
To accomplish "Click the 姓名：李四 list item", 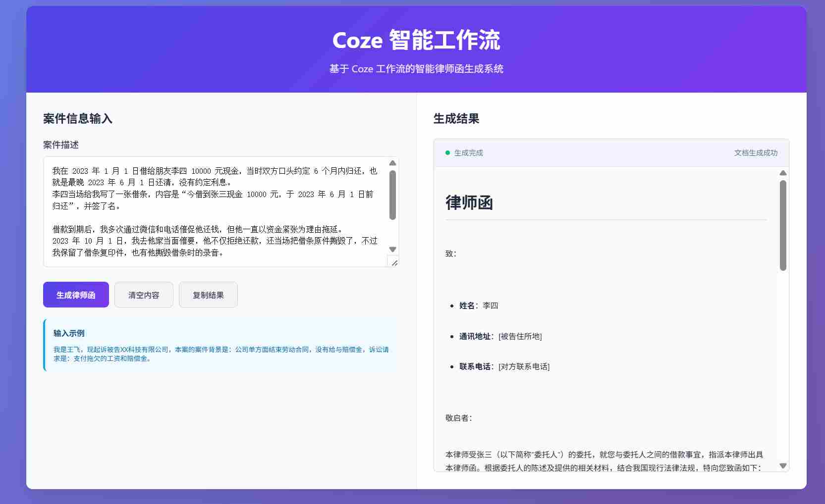I will coord(479,305).
